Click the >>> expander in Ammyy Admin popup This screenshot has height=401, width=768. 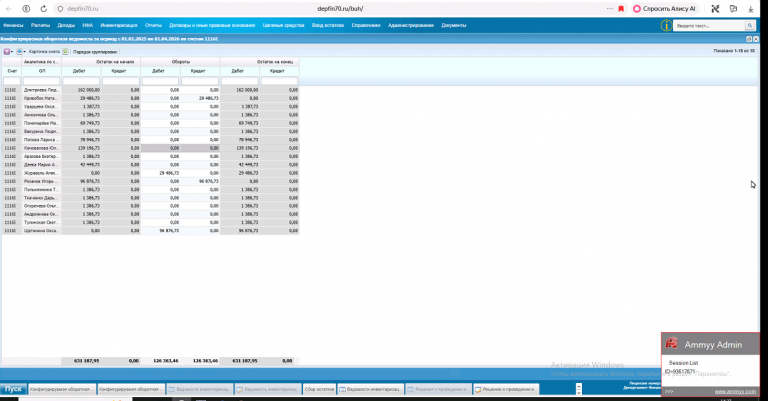[x=669, y=392]
